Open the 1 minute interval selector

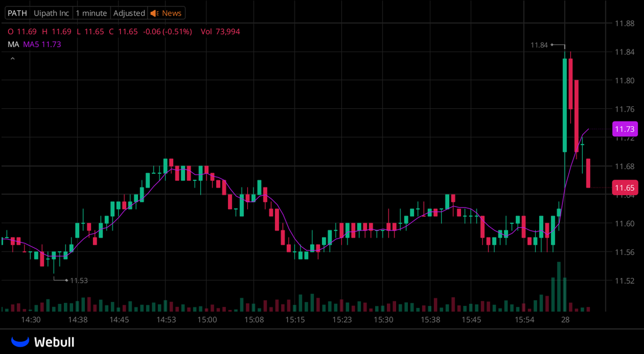91,13
